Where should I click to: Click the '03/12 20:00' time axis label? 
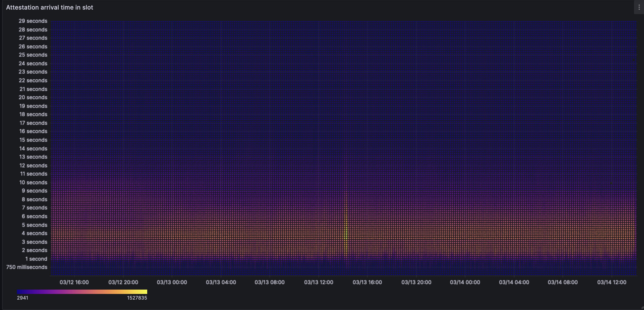(123, 282)
